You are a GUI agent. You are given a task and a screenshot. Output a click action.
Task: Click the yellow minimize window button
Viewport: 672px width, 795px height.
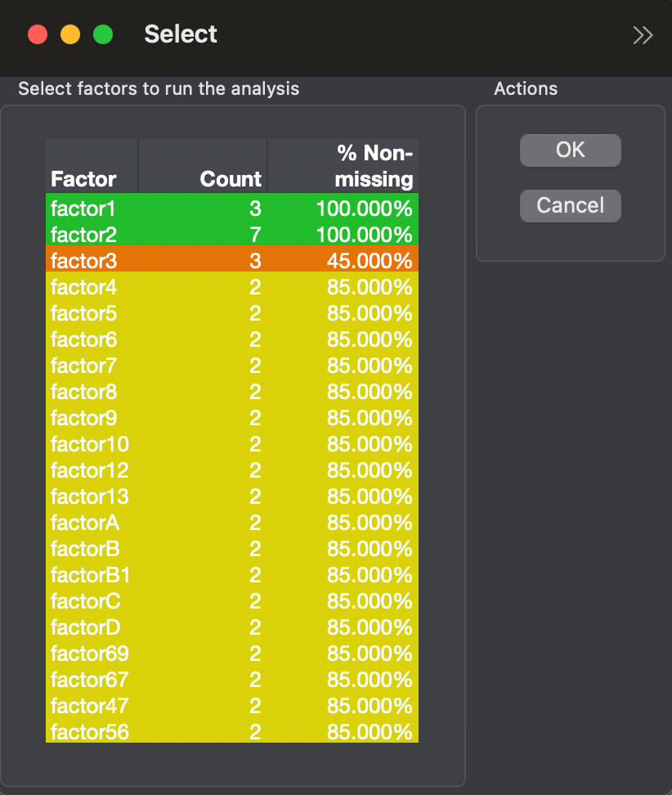point(70,34)
